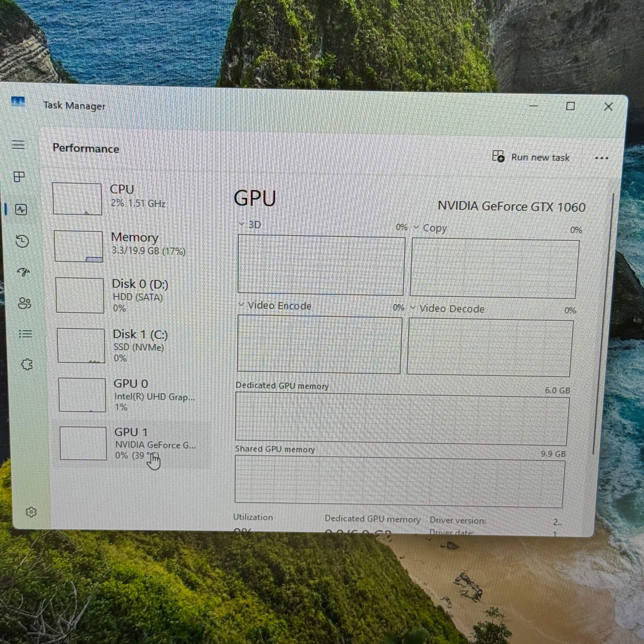
Task: Open the three-dot more options menu
Action: 602,158
